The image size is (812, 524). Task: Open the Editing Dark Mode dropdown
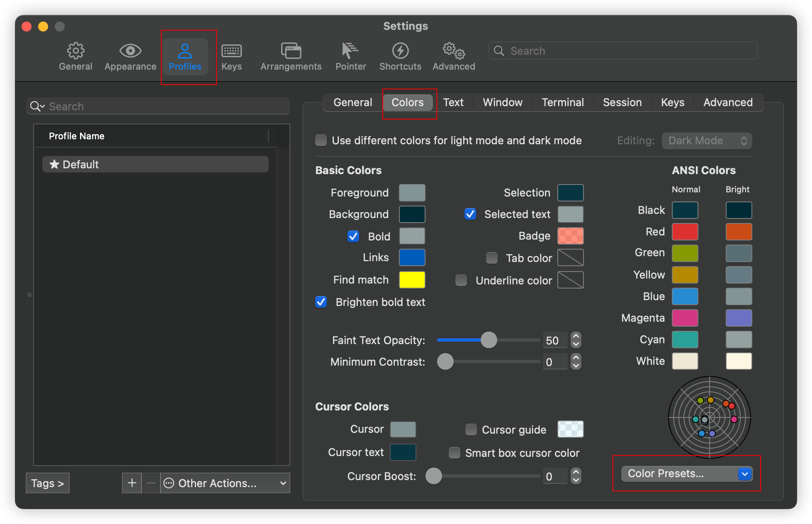click(x=707, y=141)
